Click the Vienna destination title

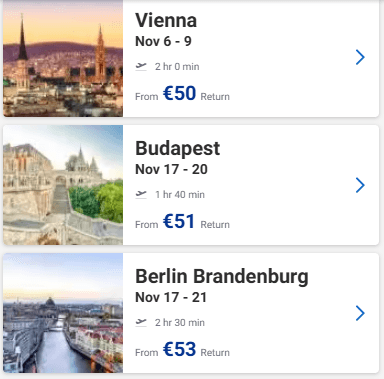166,20
